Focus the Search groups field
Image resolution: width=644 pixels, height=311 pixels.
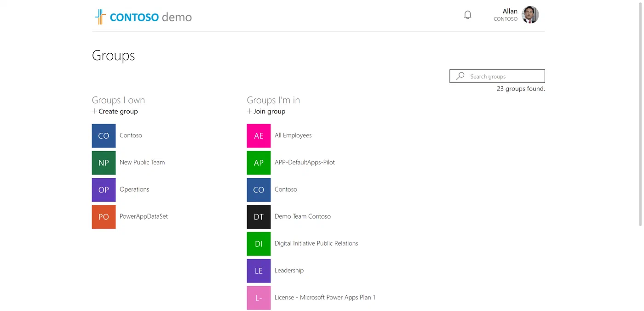pyautogui.click(x=497, y=76)
